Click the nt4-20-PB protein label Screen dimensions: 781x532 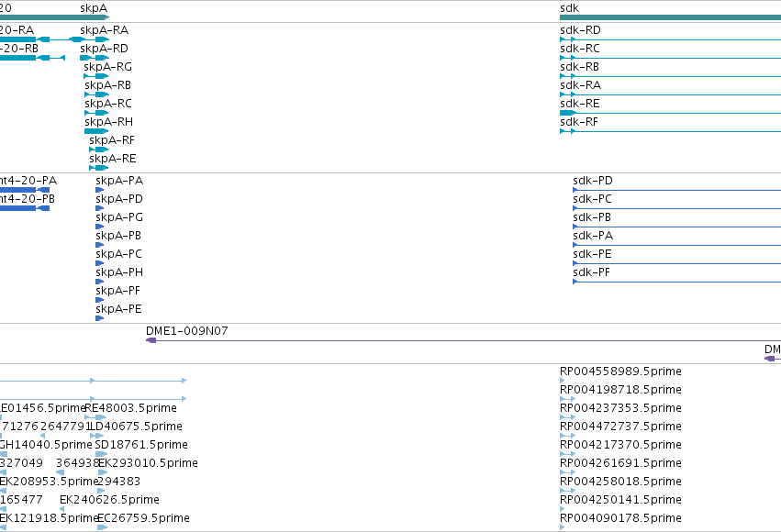[27, 199]
